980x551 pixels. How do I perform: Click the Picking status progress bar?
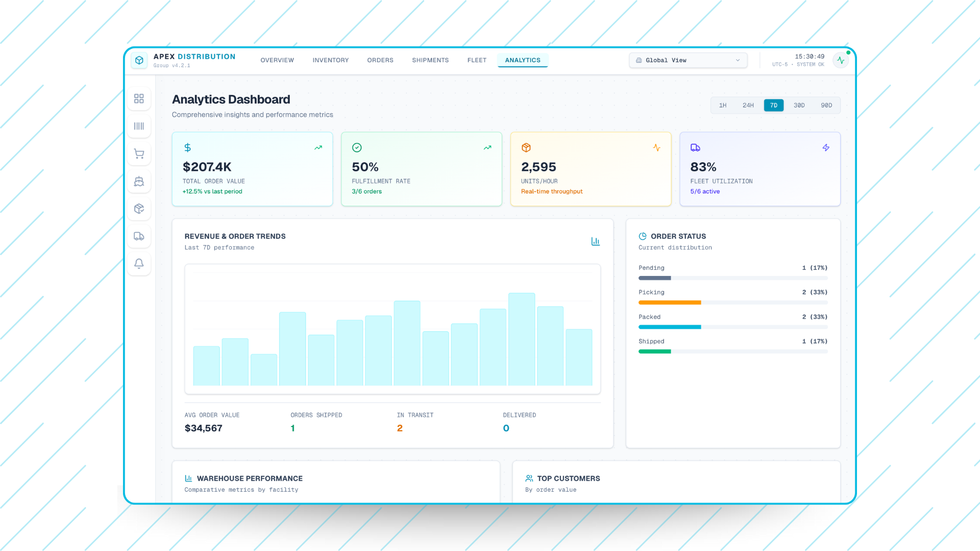[x=732, y=303]
